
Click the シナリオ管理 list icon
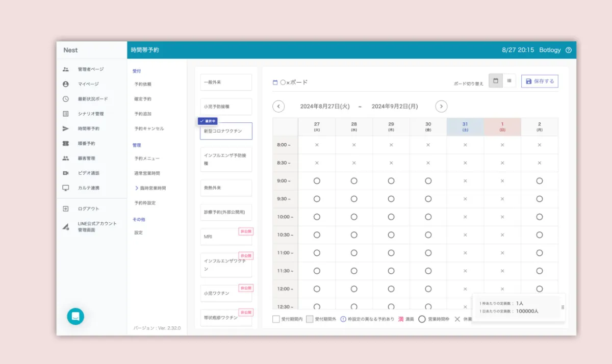point(66,114)
